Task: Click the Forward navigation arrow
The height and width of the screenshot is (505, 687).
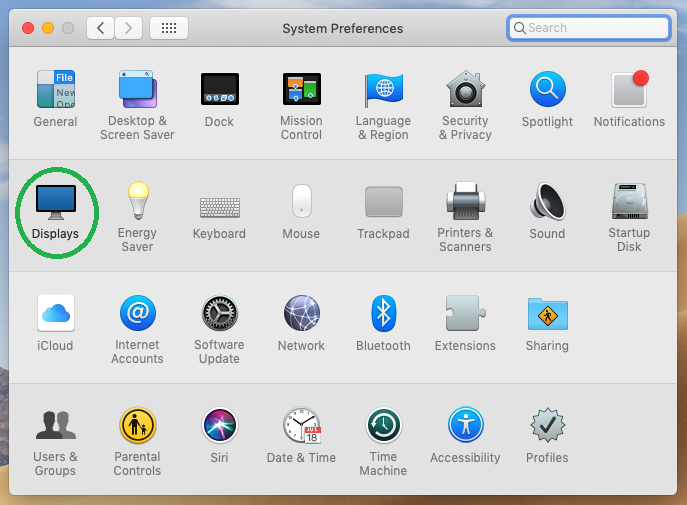Action: (x=128, y=28)
